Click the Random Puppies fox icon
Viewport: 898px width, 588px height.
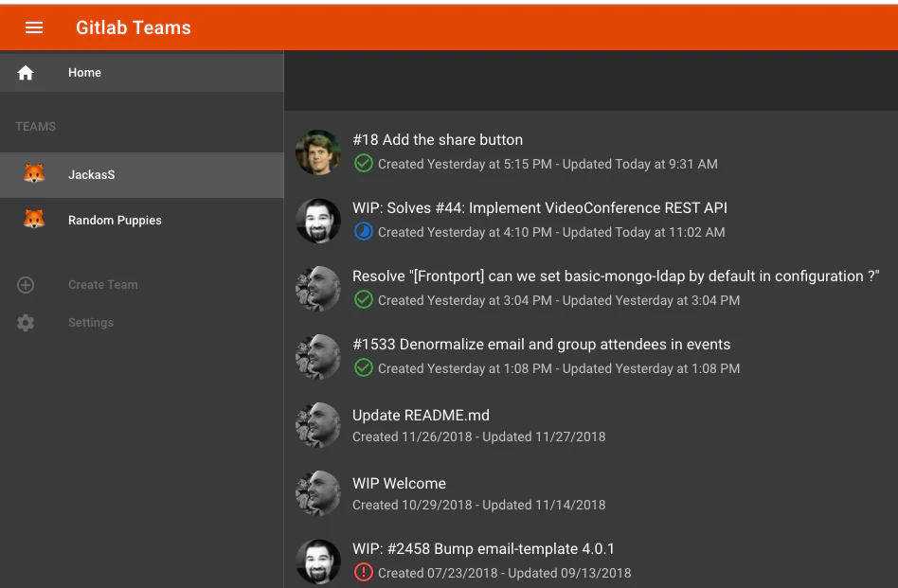point(34,220)
